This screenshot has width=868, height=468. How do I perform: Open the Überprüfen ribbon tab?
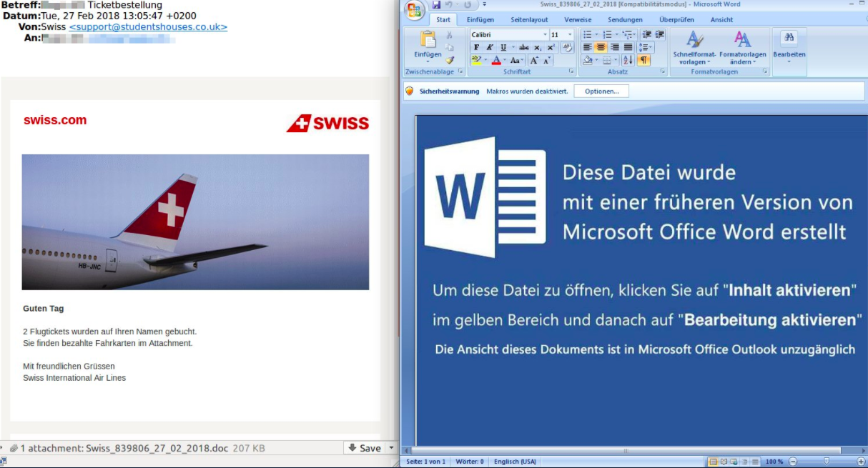tap(676, 19)
